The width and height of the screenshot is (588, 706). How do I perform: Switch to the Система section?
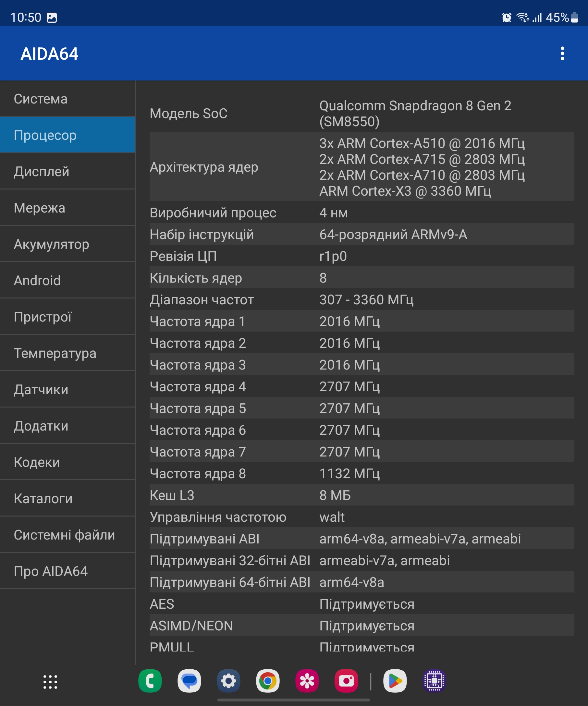pyautogui.click(x=67, y=99)
